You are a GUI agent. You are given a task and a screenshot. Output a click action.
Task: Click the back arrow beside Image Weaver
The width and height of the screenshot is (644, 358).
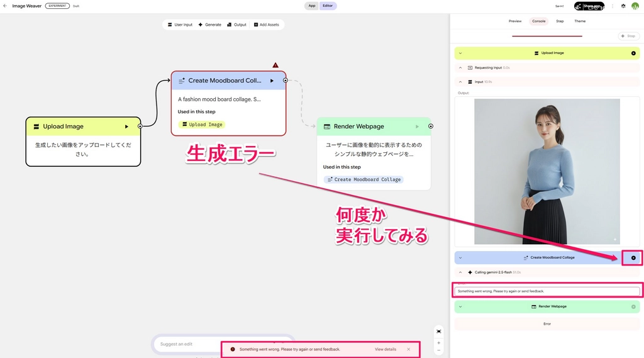[x=5, y=6]
